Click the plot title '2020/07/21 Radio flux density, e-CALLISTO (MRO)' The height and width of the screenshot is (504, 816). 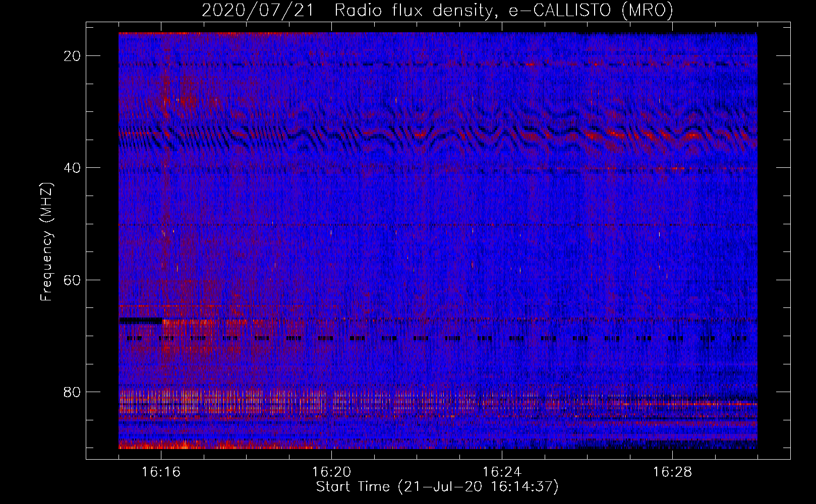[437, 11]
